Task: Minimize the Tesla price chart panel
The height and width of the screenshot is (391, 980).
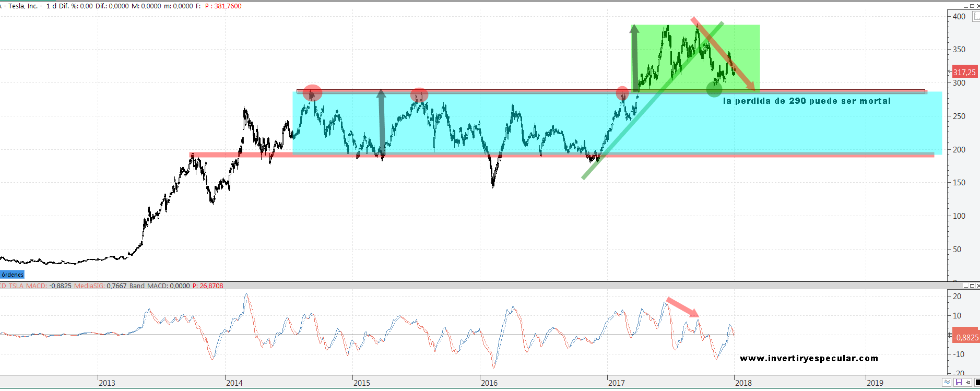Action: [x=966, y=6]
